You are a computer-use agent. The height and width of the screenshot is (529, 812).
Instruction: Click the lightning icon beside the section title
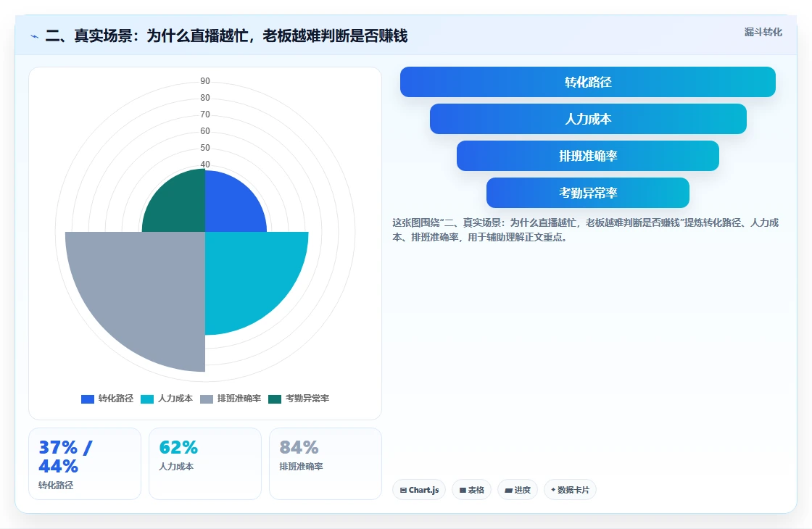click(35, 36)
